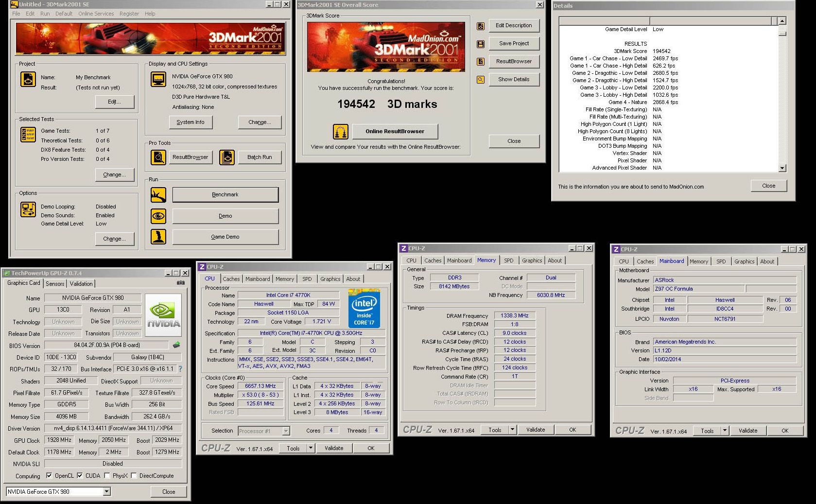Click the Game Demo button

[226, 237]
